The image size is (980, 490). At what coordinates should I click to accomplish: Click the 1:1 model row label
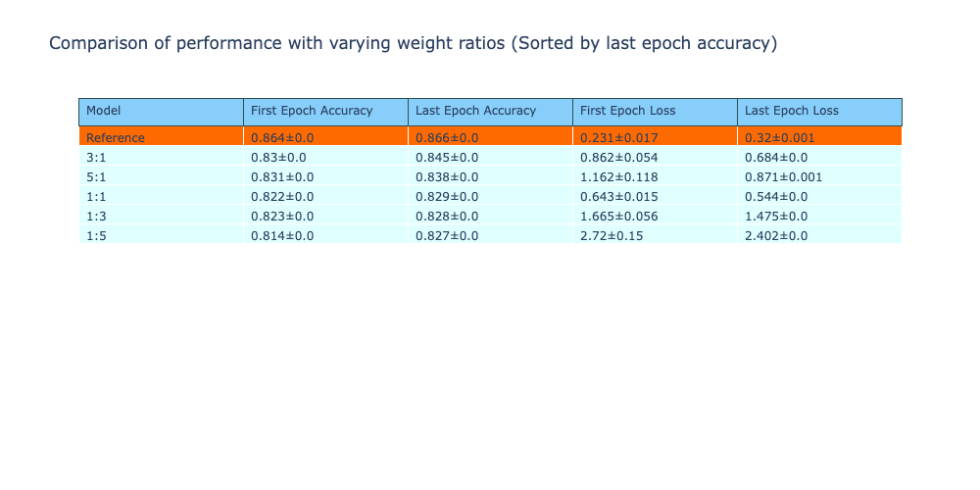coord(96,196)
